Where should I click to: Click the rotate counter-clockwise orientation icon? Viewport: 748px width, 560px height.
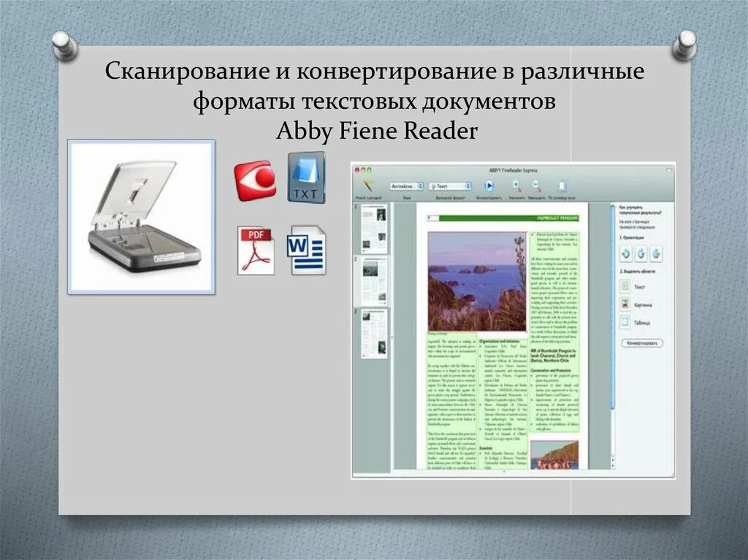626,254
